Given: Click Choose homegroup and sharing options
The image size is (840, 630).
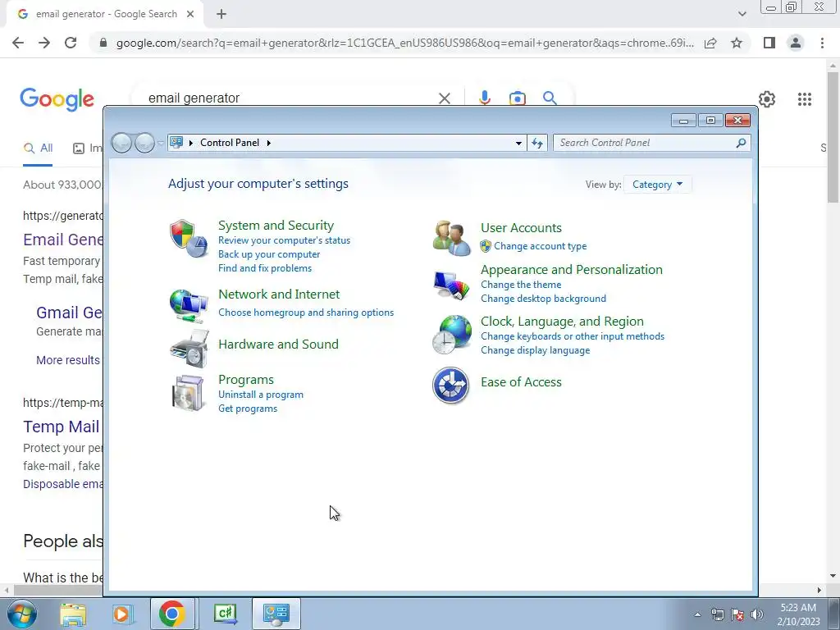Looking at the screenshot, I should pyautogui.click(x=306, y=313).
